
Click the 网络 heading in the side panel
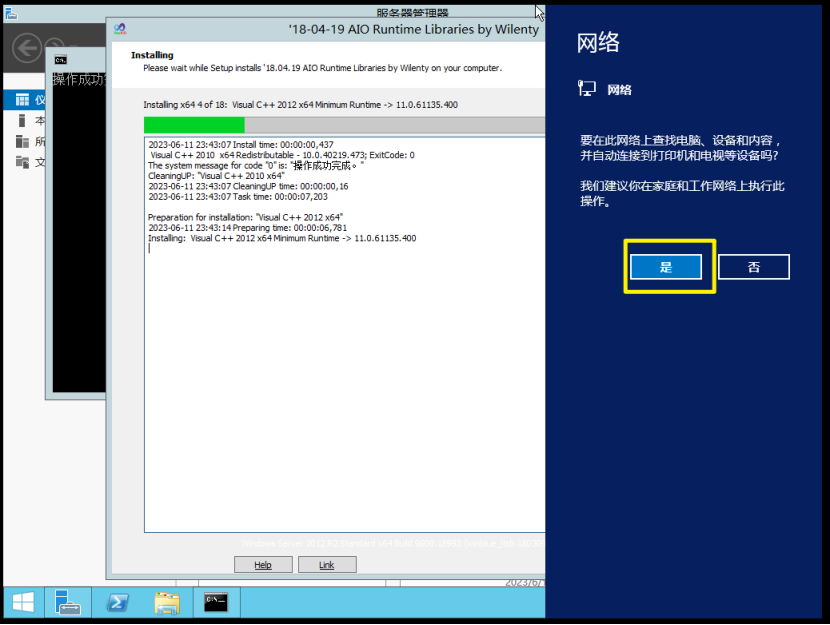(x=598, y=42)
